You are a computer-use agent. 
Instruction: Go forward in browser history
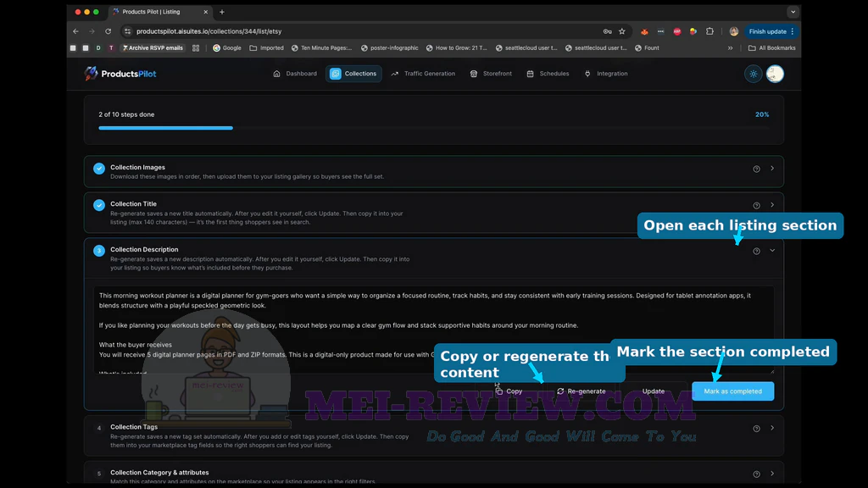point(92,31)
